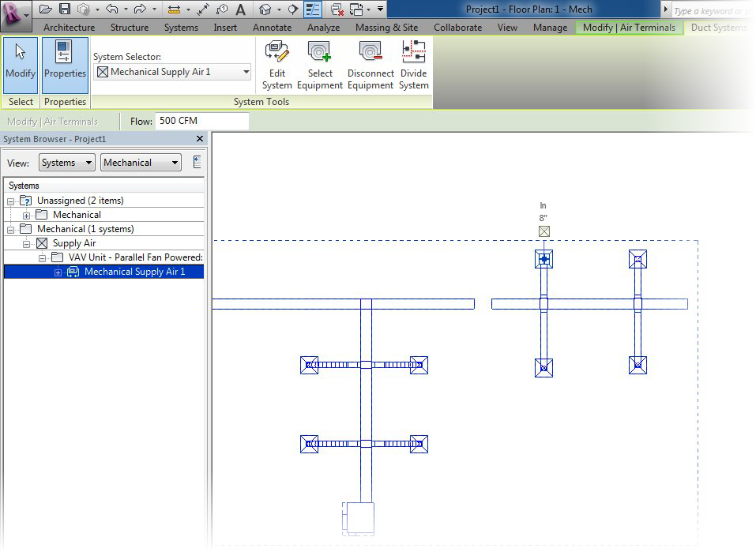Viewport: 756px width, 552px height.
Task: Toggle the Thin Lines icon
Action: pos(313,9)
